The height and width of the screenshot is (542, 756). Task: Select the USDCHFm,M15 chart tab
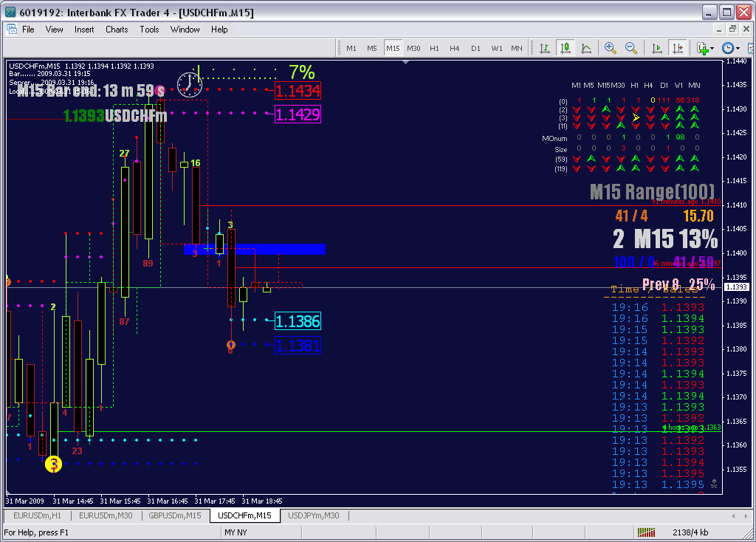(x=244, y=515)
